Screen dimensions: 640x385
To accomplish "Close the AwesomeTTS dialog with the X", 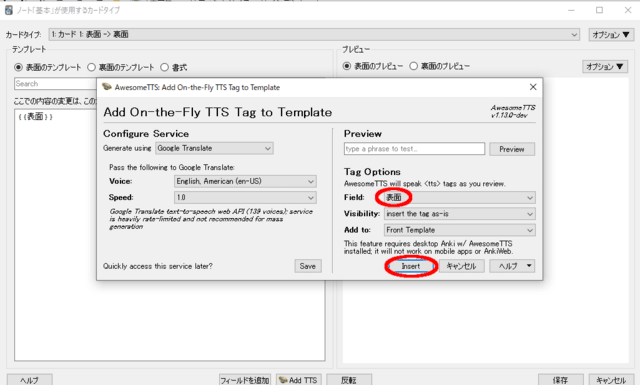I will point(533,87).
